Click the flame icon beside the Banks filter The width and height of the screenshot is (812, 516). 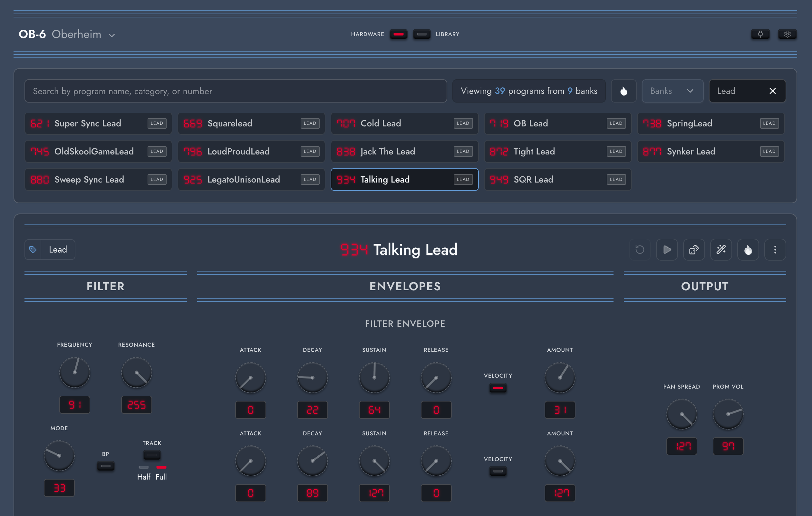pyautogui.click(x=623, y=91)
